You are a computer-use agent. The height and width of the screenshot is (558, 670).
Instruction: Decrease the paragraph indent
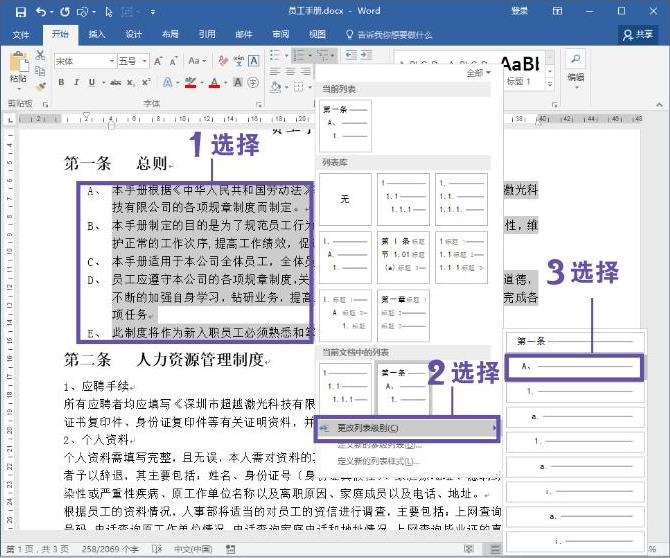[x=351, y=55]
